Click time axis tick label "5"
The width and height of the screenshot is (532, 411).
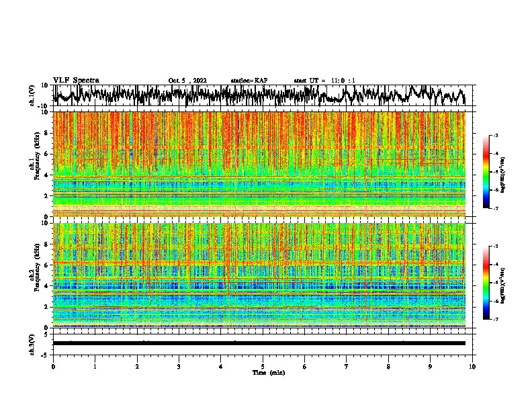(263, 367)
